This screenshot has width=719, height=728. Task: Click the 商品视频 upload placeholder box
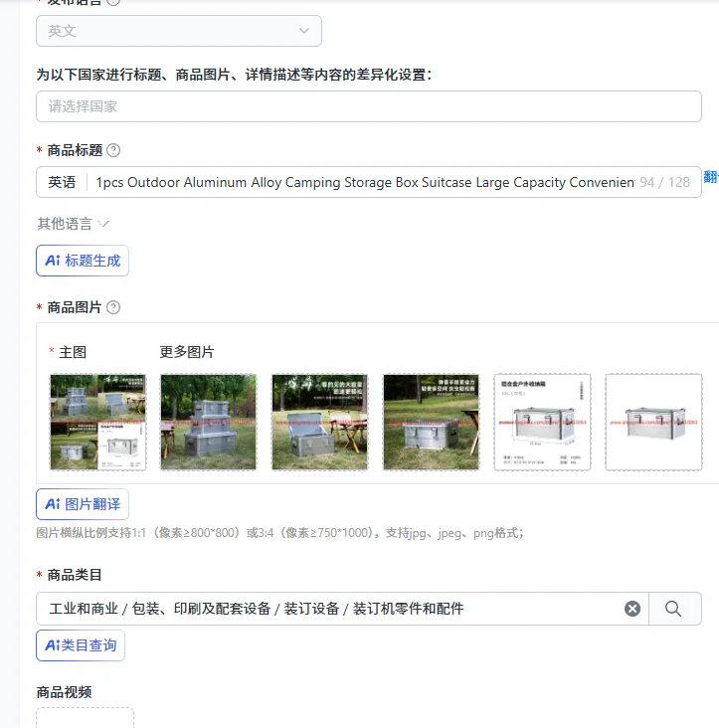pos(85,717)
